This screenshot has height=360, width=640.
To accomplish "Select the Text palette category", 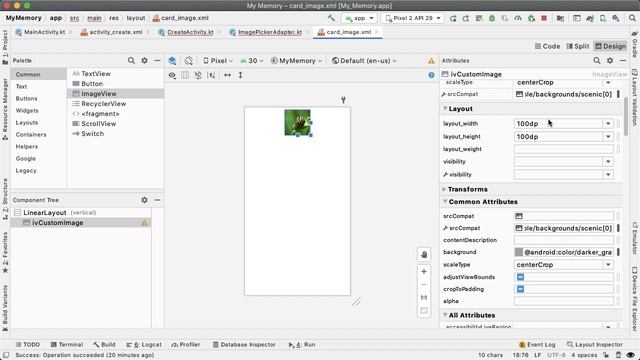I will tap(22, 87).
